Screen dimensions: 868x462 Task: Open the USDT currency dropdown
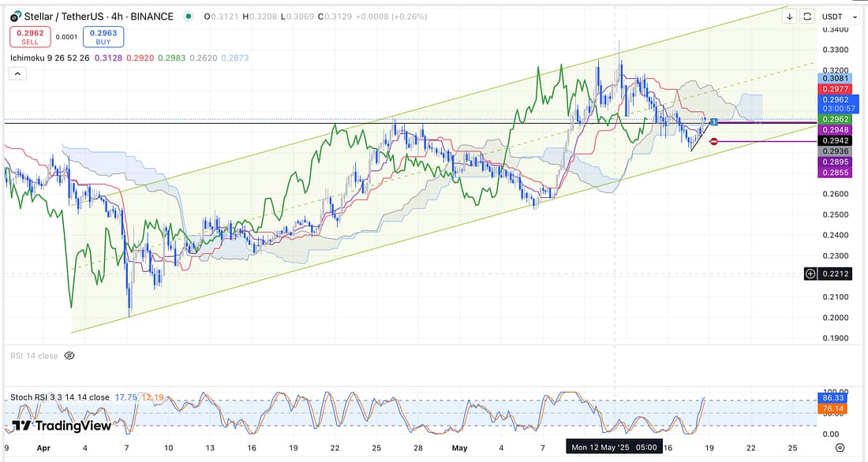click(x=840, y=17)
